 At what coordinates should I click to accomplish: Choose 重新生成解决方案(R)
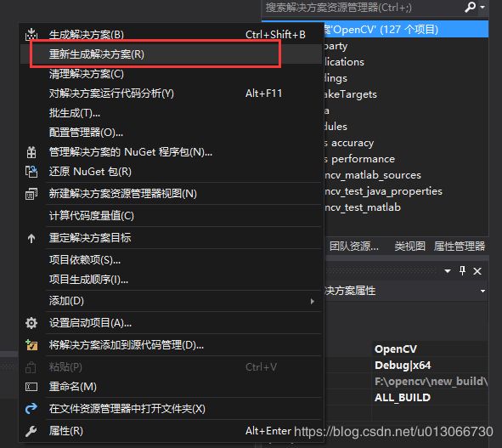point(172,54)
